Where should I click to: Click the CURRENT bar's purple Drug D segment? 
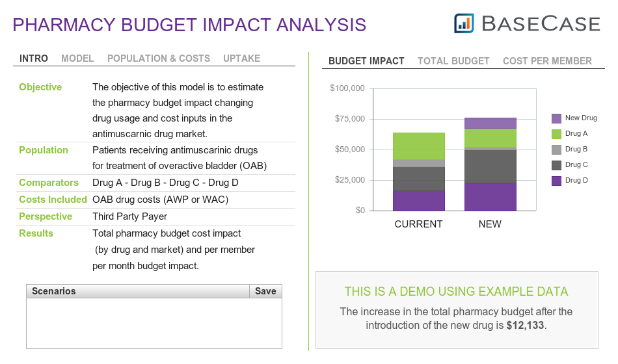tap(419, 201)
